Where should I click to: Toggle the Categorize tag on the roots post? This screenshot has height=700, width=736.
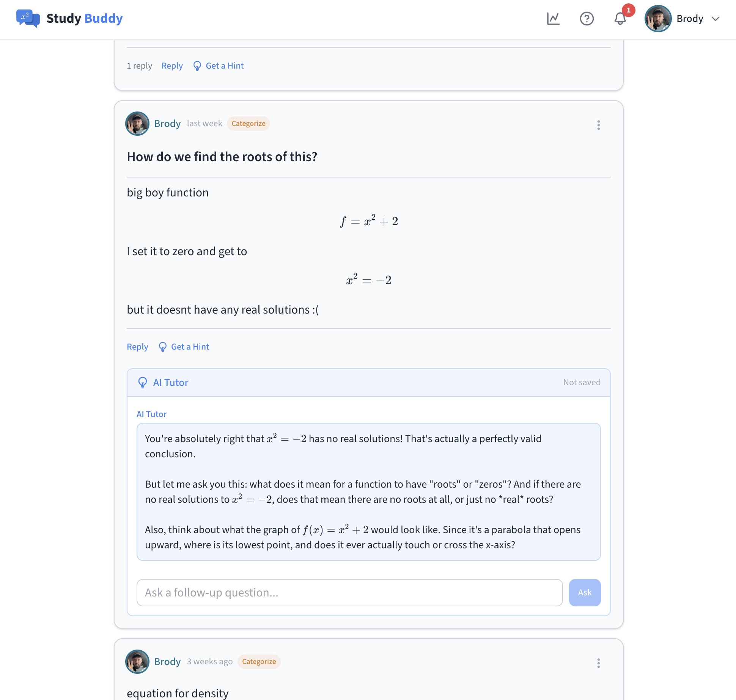pos(248,124)
